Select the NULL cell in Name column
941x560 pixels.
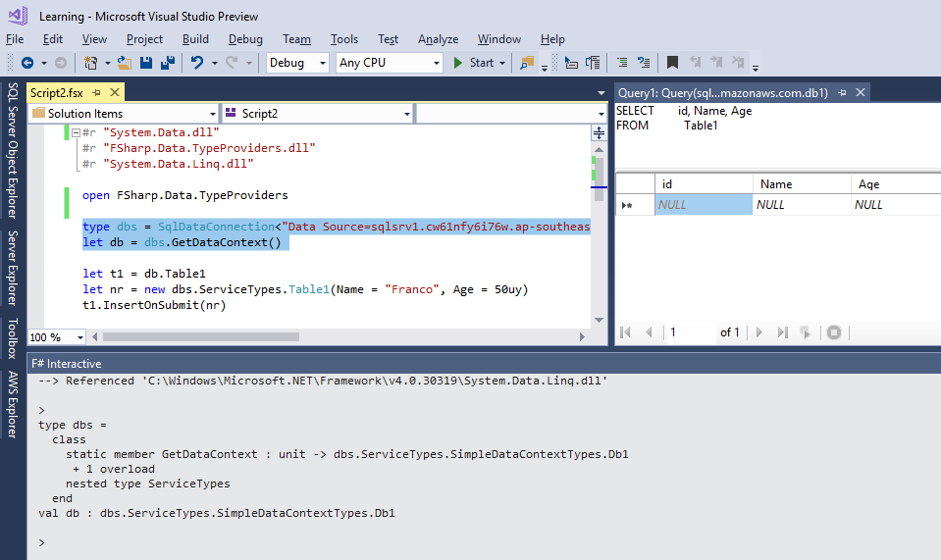pos(802,204)
